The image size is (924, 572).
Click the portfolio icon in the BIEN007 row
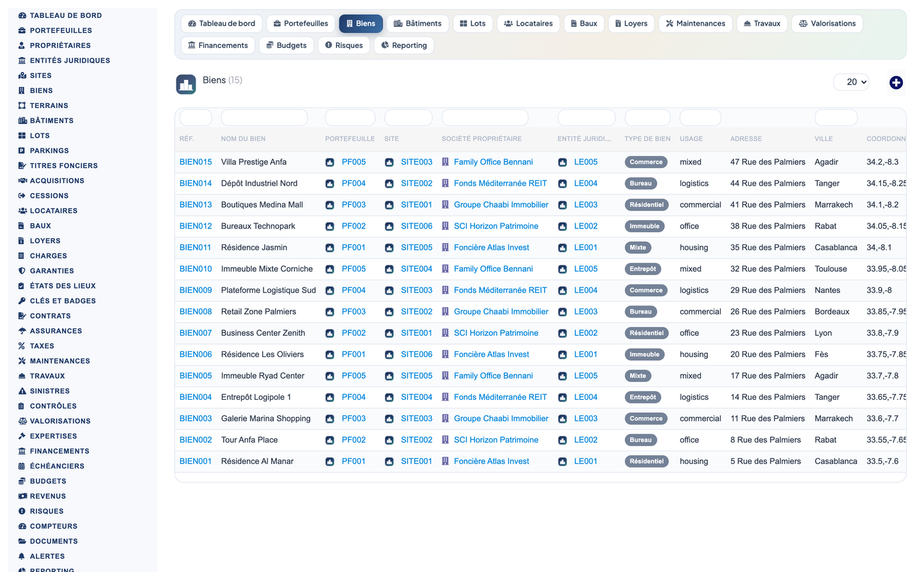330,333
